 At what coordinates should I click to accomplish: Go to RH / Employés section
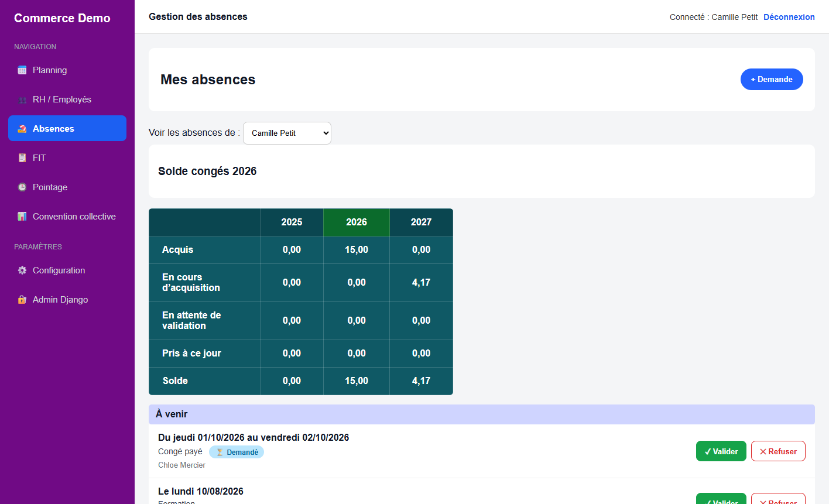pos(67,100)
